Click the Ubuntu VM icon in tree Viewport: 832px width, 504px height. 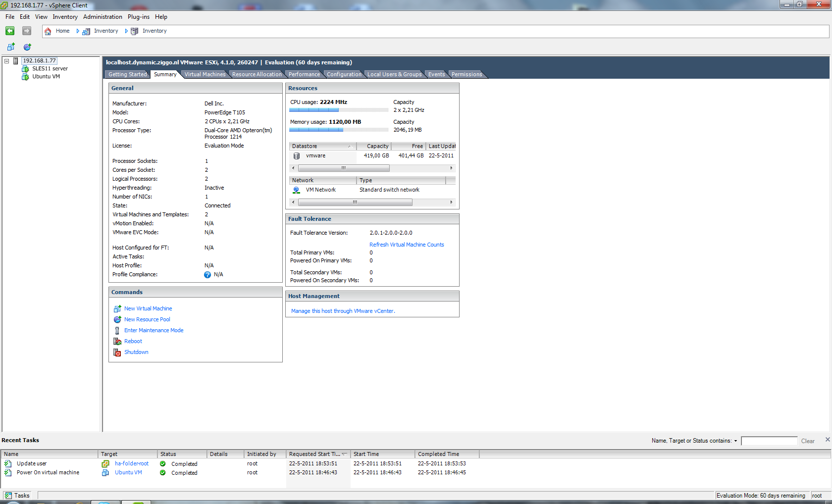(x=25, y=77)
